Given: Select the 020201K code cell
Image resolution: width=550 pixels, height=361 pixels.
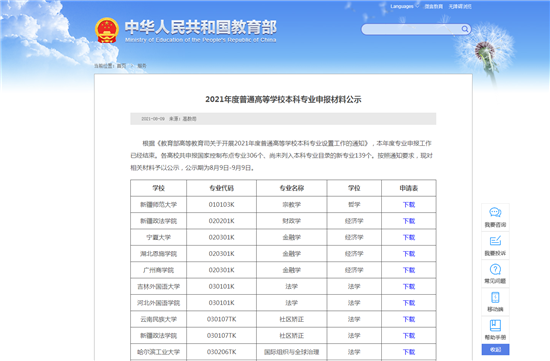Looking at the screenshot, I should (x=221, y=221).
